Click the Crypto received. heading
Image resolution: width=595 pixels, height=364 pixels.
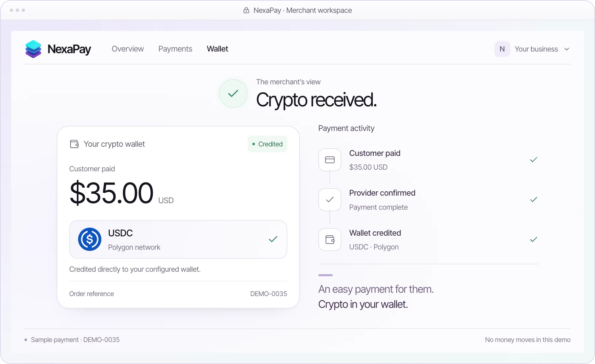[x=316, y=100]
